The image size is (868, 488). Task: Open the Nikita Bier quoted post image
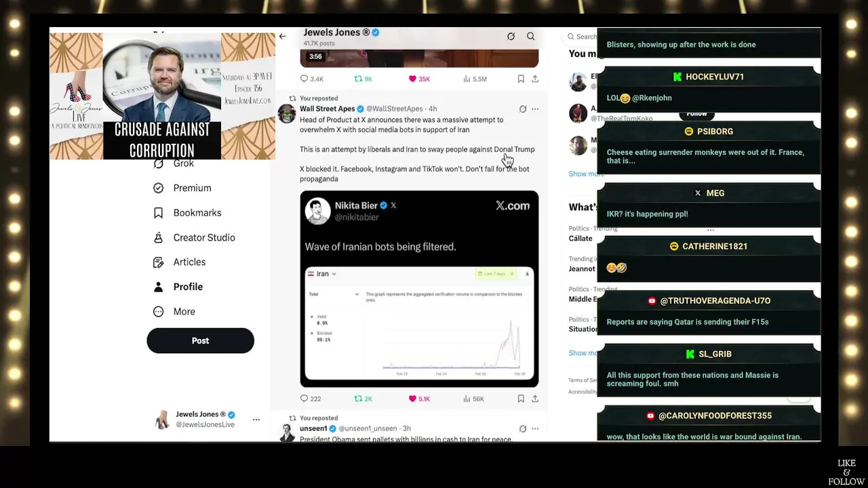pyautogui.click(x=419, y=289)
